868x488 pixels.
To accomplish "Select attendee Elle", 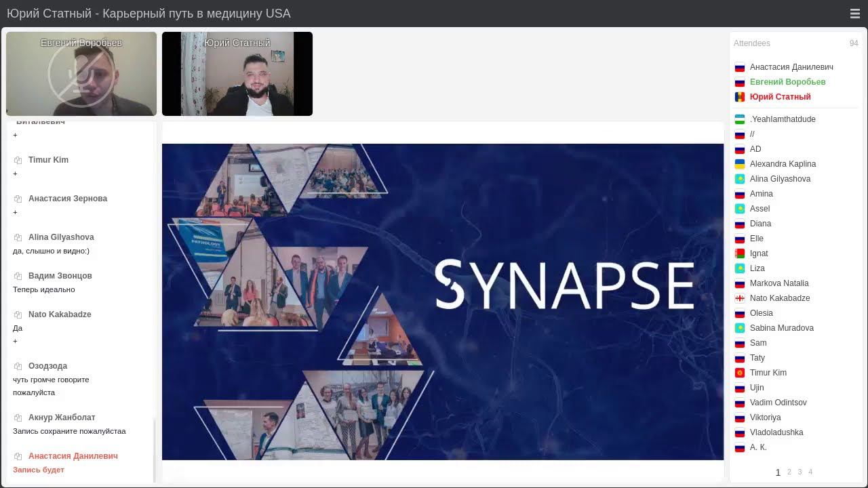I will 757,239.
